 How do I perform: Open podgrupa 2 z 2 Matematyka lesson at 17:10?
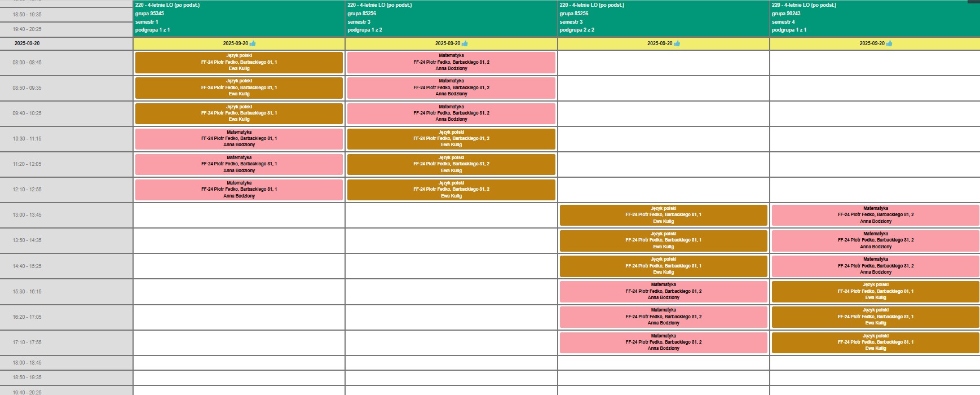point(664,343)
